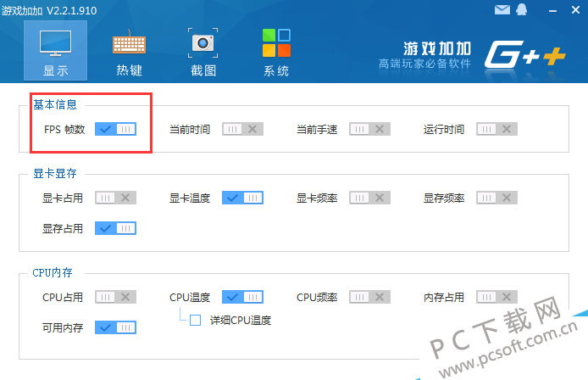The width and height of the screenshot is (588, 380).
Task: Switch off the CPU温度 toggle
Action: 242,297
